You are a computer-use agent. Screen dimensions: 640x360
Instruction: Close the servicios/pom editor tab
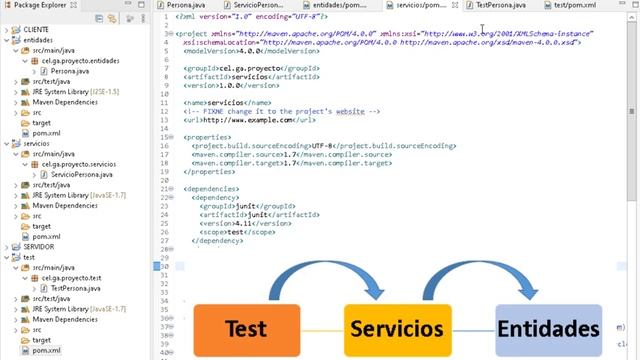(x=455, y=5)
